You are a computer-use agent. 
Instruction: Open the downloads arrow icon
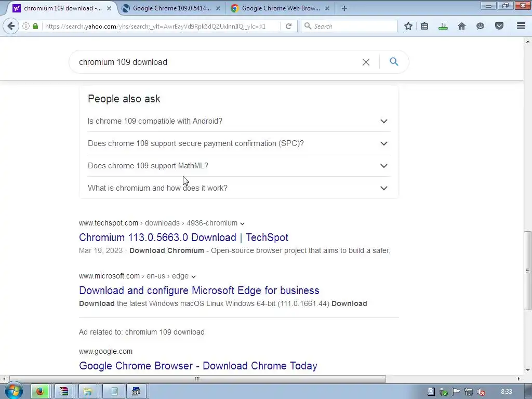click(443, 26)
